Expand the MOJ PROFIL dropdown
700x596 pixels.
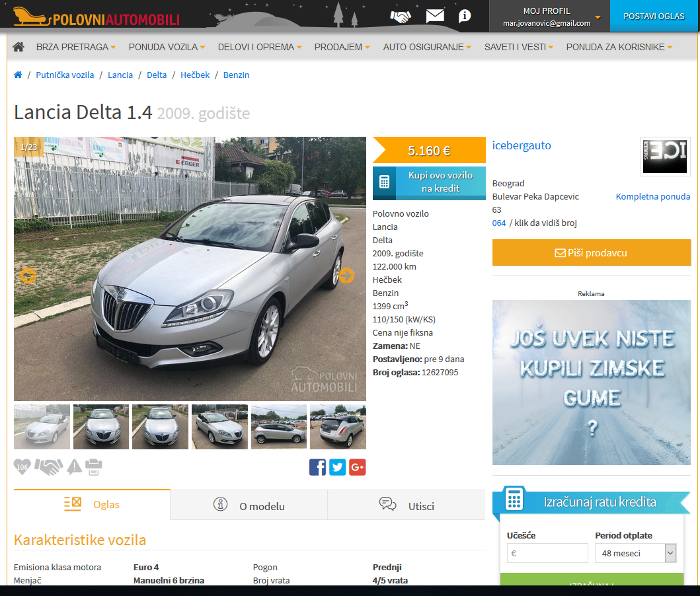(549, 17)
